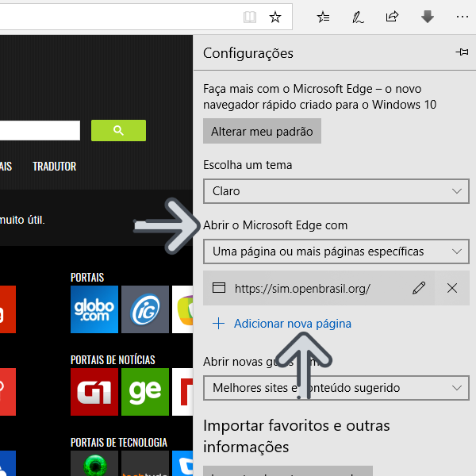The image size is (476, 476).
Task: Click into the page search field
Action: click(40, 131)
